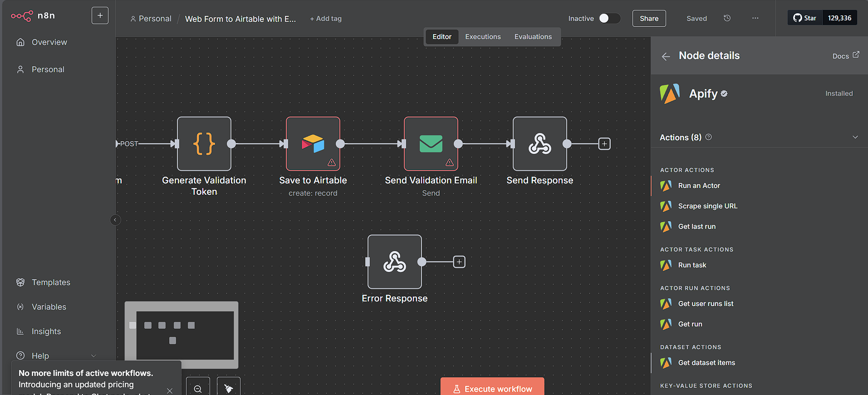
Task: Switch to the Editor tab
Action: (442, 37)
